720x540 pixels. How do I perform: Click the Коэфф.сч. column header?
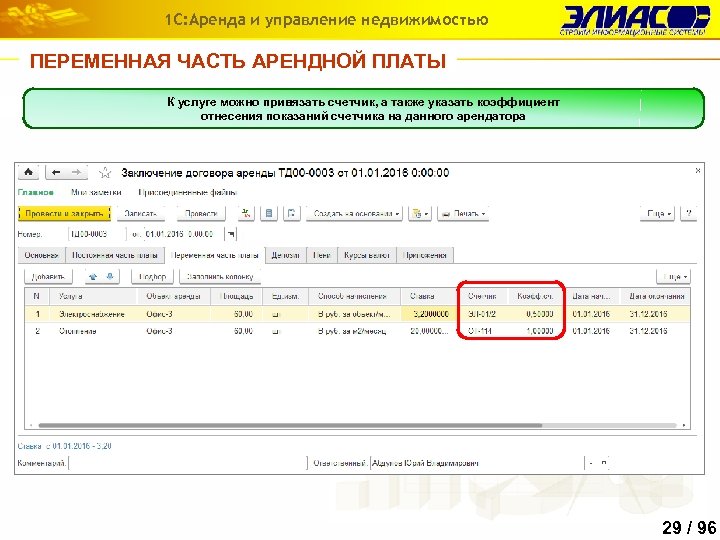pyautogui.click(x=535, y=296)
